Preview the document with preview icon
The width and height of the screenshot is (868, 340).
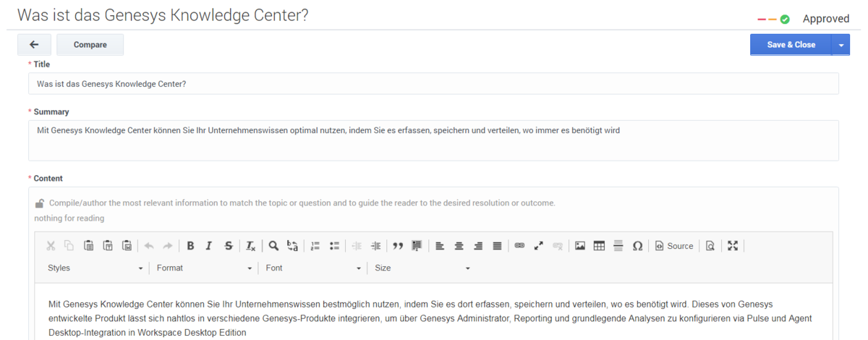(710, 246)
